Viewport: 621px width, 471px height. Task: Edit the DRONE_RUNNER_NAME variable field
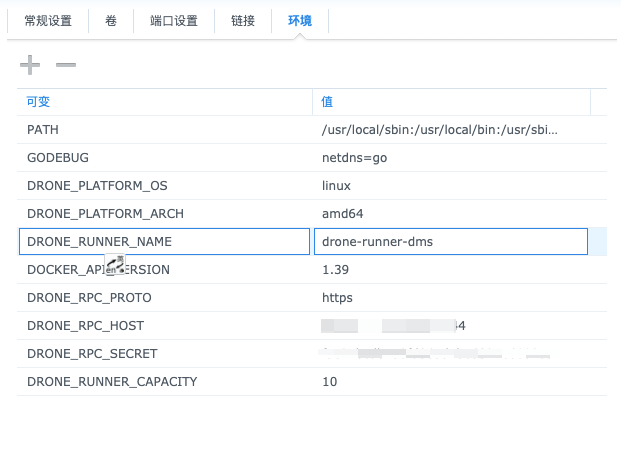tap(164, 241)
